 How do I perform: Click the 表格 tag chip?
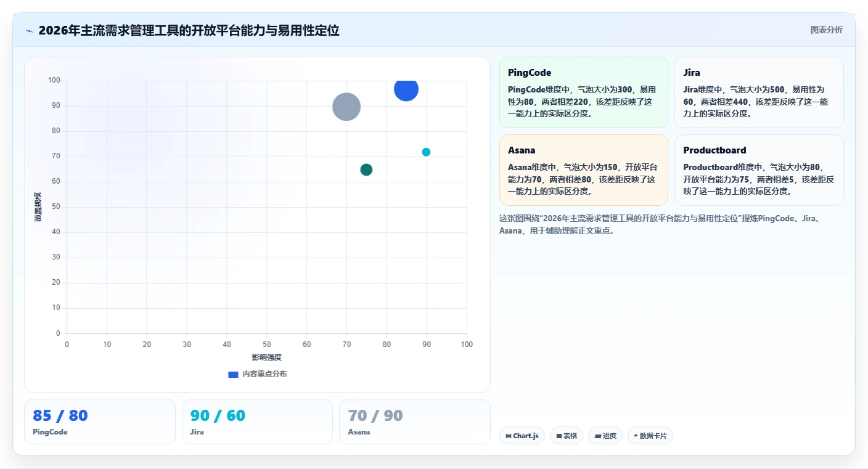tap(567, 436)
